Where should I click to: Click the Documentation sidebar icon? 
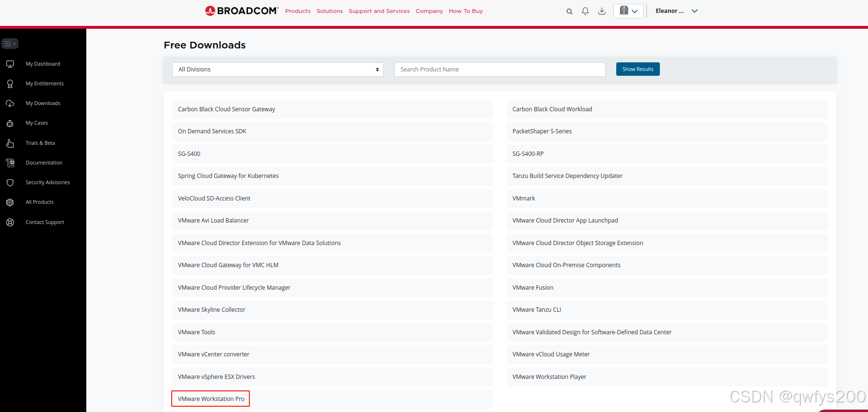pyautogui.click(x=10, y=163)
